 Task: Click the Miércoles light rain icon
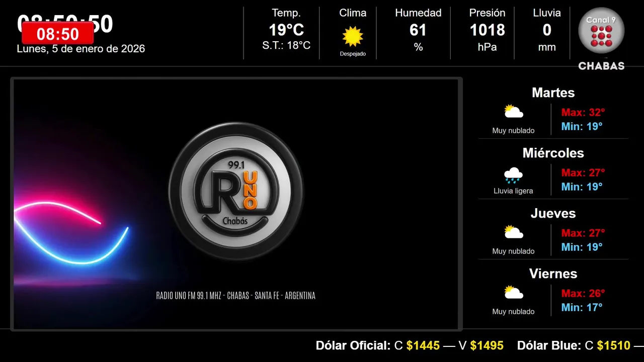pyautogui.click(x=513, y=175)
